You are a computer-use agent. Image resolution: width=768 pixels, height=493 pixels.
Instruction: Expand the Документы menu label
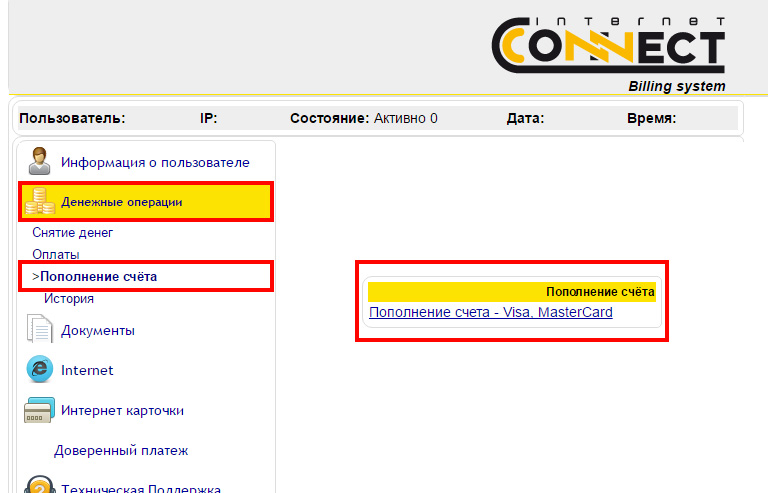pyautogui.click(x=98, y=330)
